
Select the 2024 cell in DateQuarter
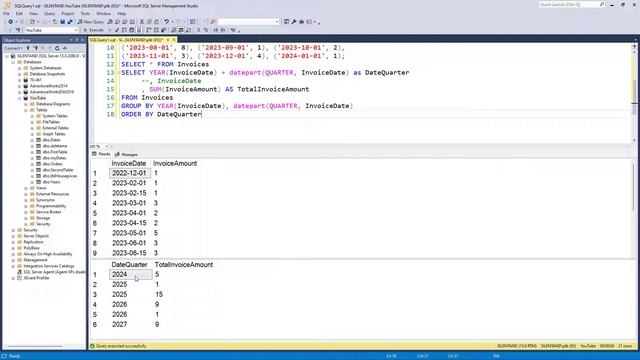tap(131, 275)
